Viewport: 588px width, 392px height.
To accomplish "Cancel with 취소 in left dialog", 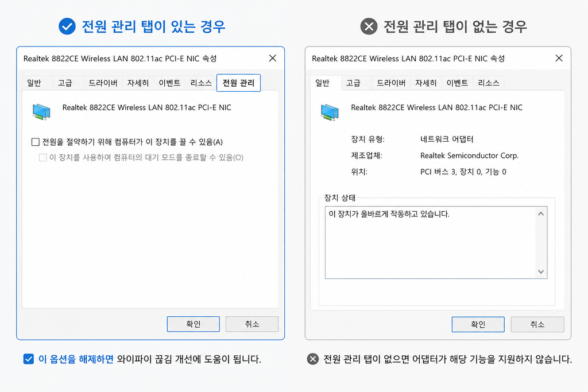I will 252,324.
